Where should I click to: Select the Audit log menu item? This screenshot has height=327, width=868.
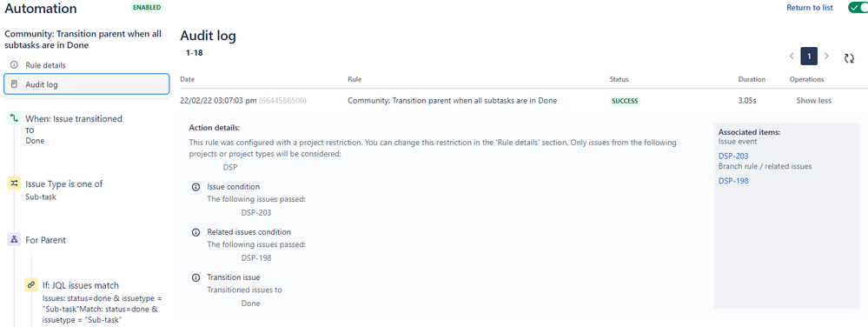[x=86, y=84]
